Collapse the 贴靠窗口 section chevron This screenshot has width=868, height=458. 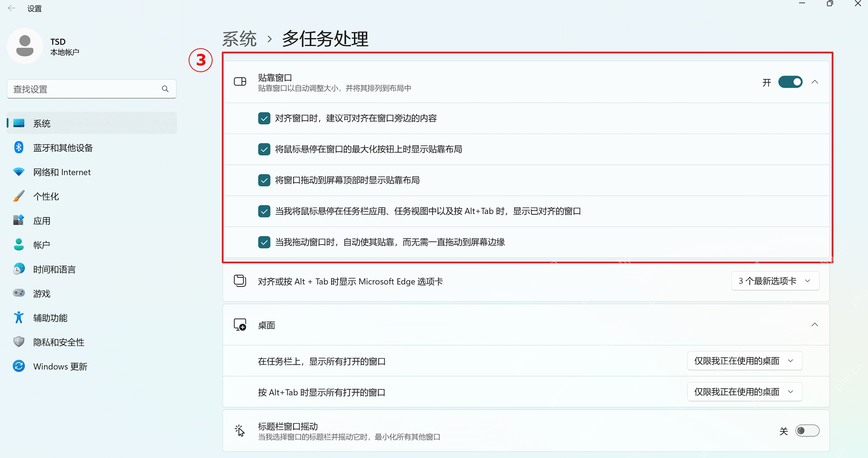pos(815,82)
